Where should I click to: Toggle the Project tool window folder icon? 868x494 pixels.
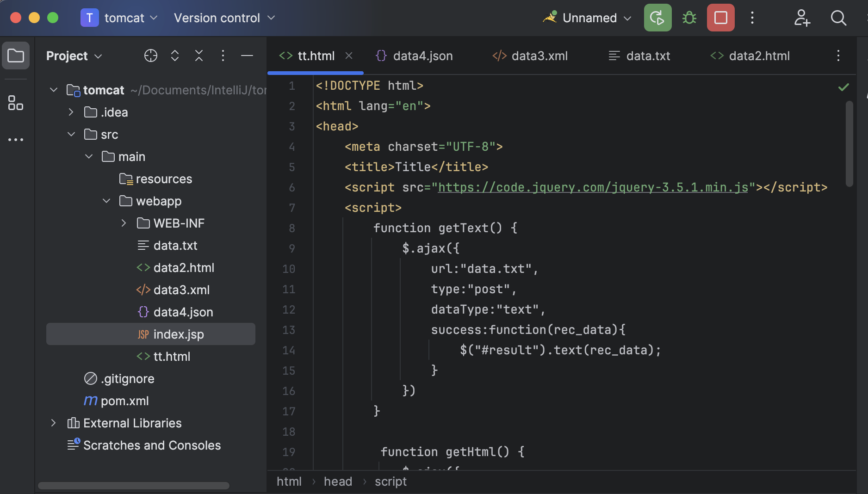pyautogui.click(x=16, y=56)
